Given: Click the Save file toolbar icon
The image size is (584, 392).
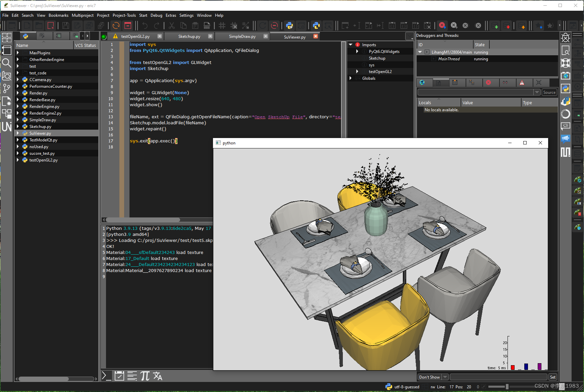Looking at the screenshot, I should (x=66, y=25).
